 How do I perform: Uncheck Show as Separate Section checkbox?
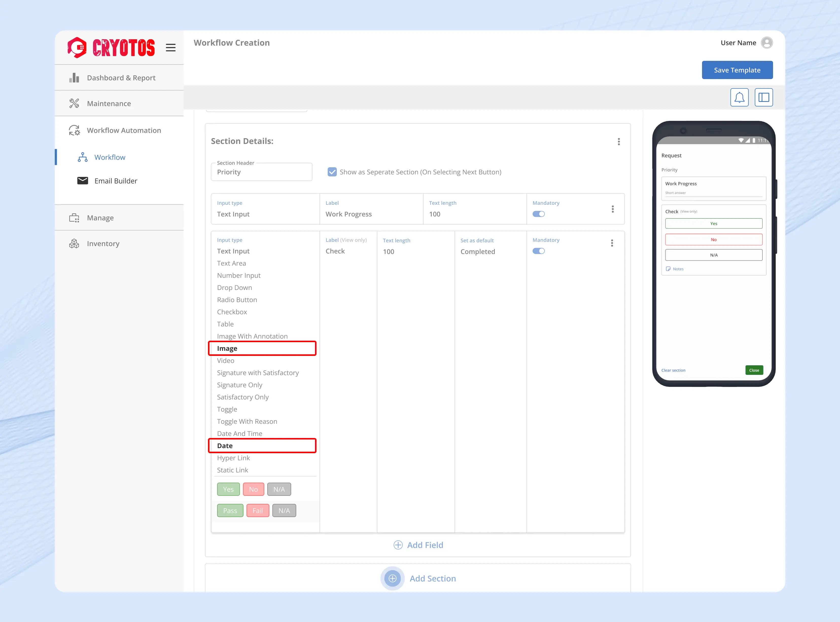point(332,172)
